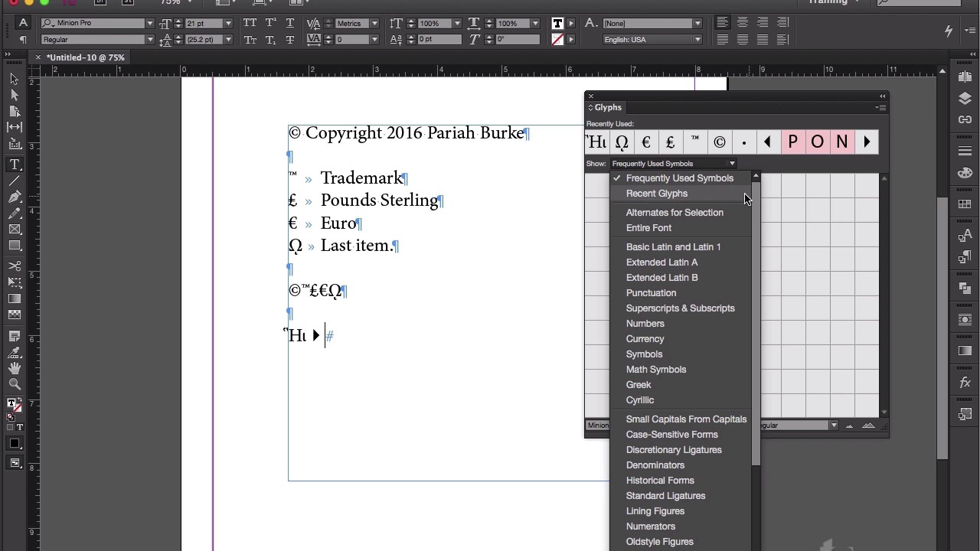Select the Rectangle tool
980x551 pixels.
coord(14,246)
